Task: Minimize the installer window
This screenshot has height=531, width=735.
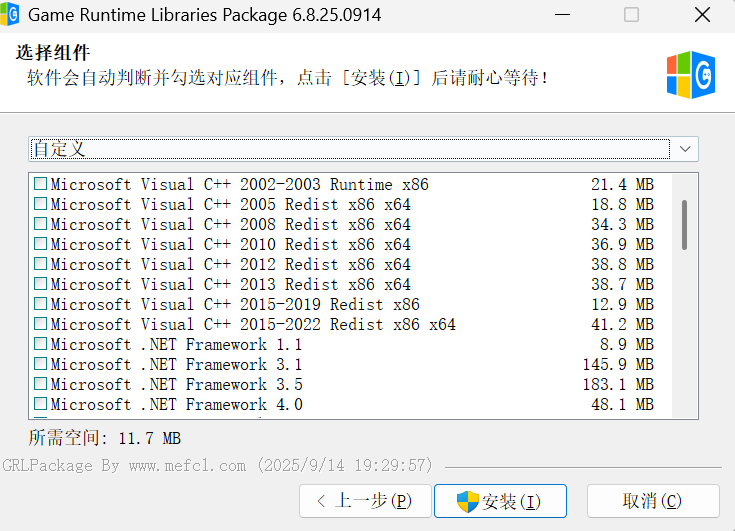Action: [x=562, y=15]
